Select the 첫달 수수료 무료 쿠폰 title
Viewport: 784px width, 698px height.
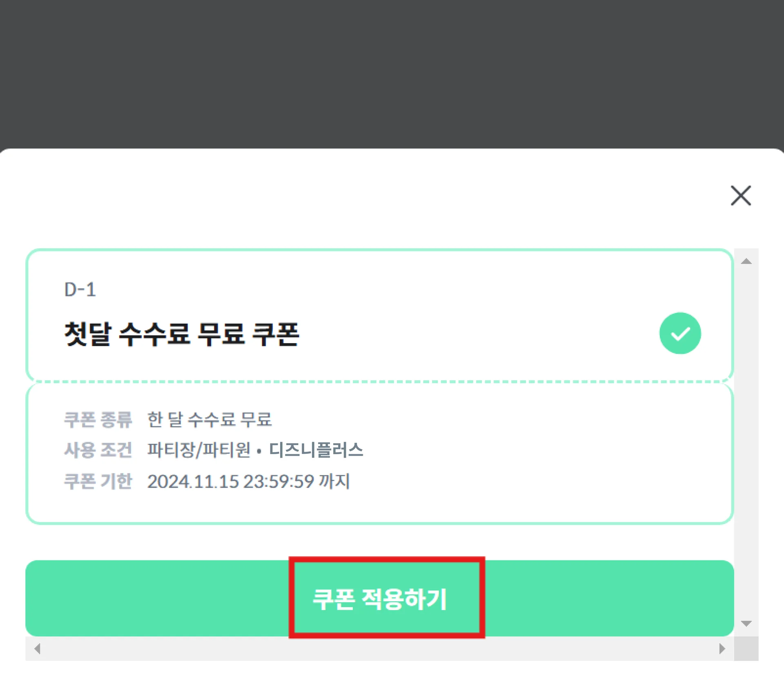(x=182, y=334)
